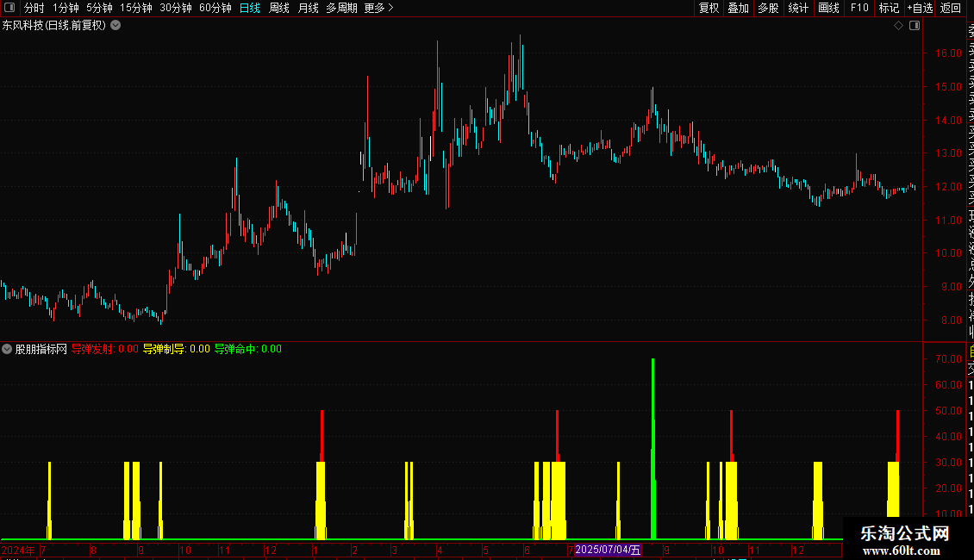
Task: Open the 复权 adjustment menu
Action: point(709,8)
